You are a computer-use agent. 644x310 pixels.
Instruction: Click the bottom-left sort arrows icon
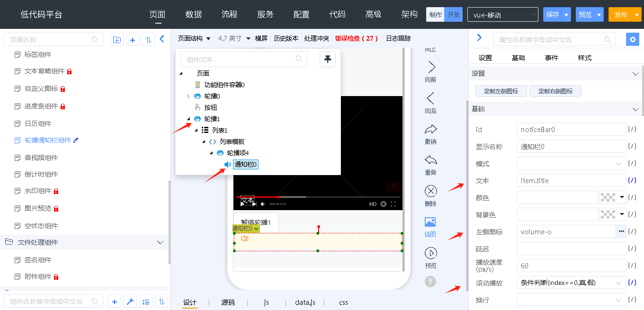(161, 301)
